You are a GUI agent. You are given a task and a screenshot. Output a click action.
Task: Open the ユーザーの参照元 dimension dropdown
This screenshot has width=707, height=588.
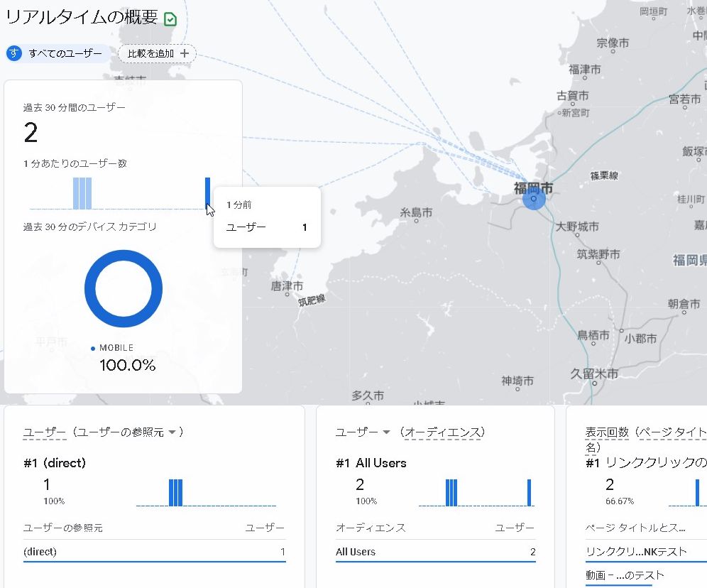tap(172, 432)
